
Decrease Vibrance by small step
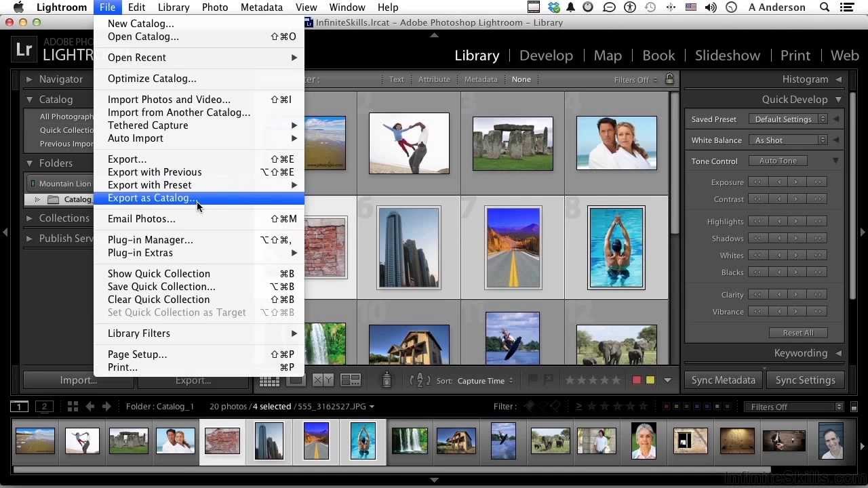[x=778, y=311]
